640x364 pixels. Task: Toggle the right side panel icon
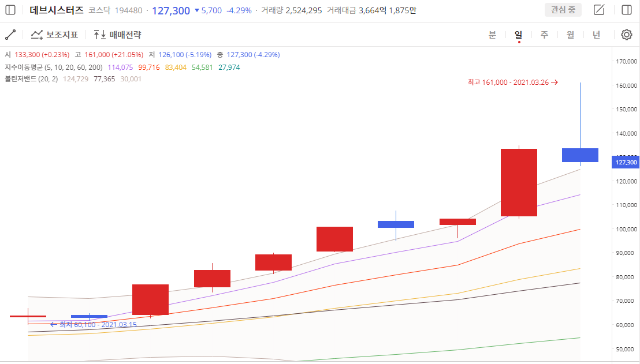coord(627,10)
